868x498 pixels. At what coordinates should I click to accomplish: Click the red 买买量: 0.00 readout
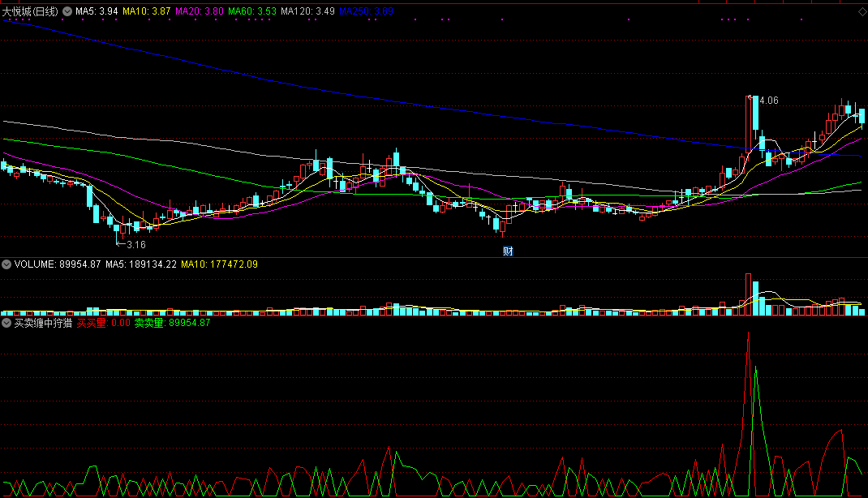pos(104,323)
